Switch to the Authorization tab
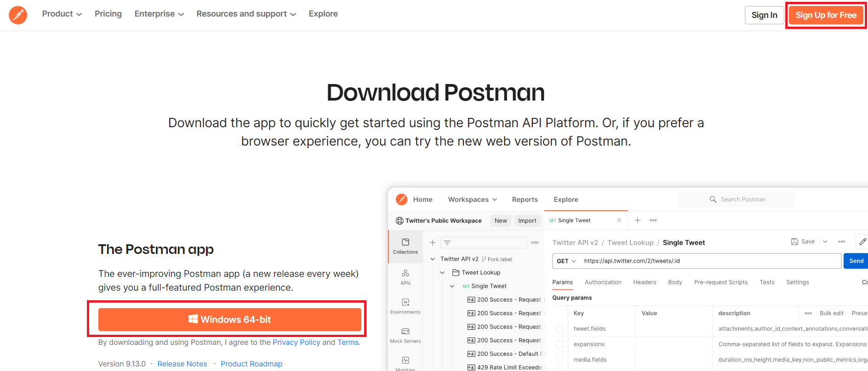868x371 pixels. 603,282
